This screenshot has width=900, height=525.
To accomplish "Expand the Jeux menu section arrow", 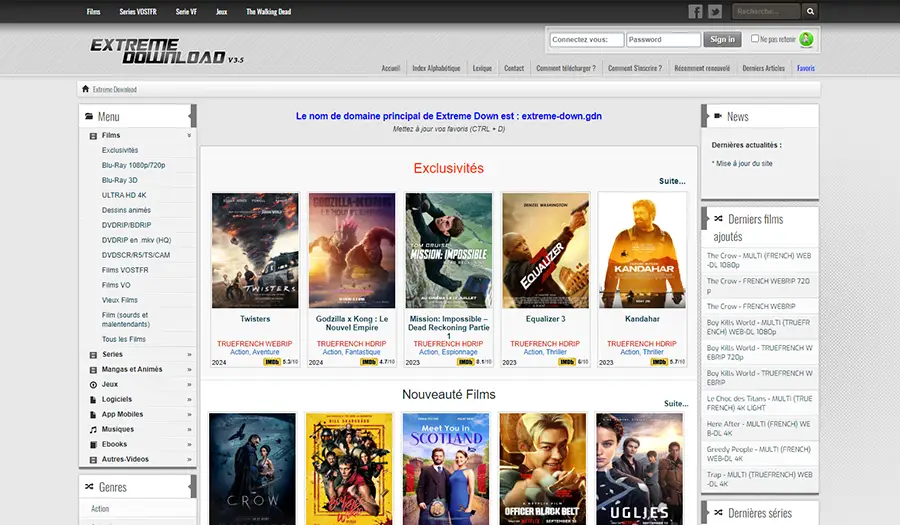I will point(189,384).
